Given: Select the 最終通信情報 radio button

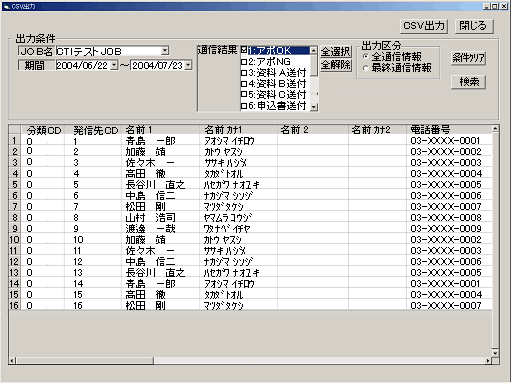Looking at the screenshot, I should pos(366,68).
